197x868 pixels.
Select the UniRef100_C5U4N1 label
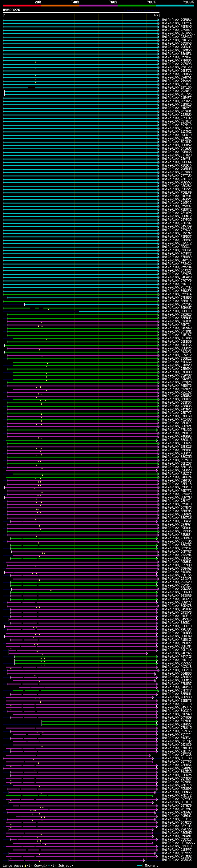pyautogui.click(x=177, y=836)
